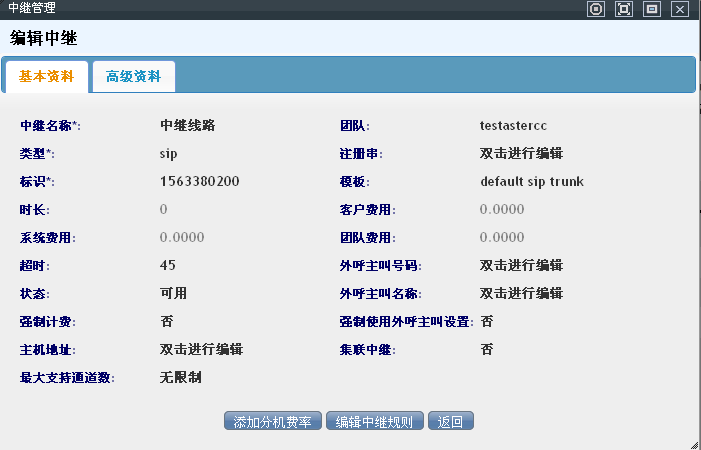This screenshot has width=701, height=450.
Task: Switch to the 基本资料 tab
Action: click(47, 76)
